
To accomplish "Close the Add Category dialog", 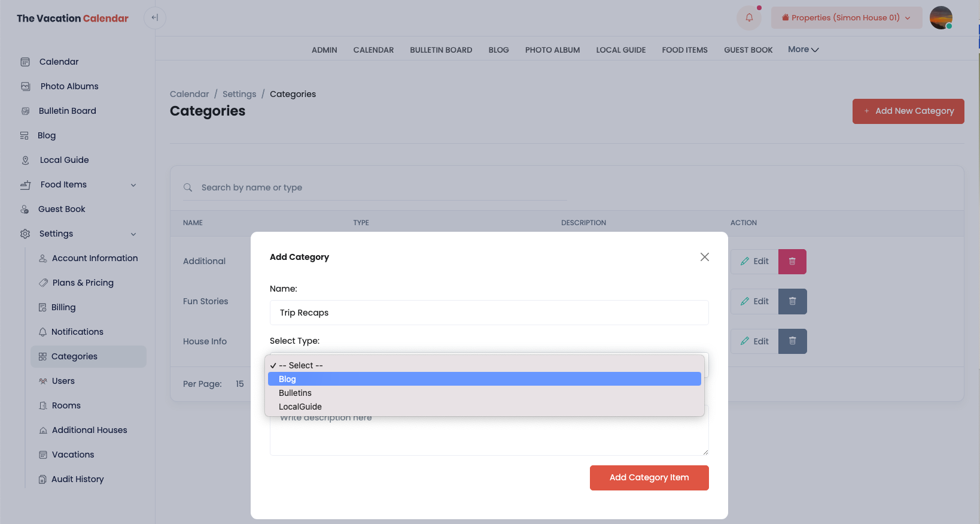I will (704, 257).
